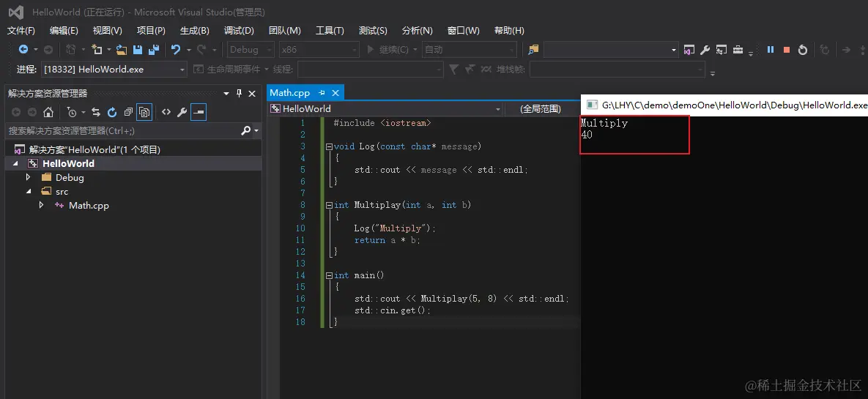Click the purple Visual Studio window icon in toolbar

(689, 50)
